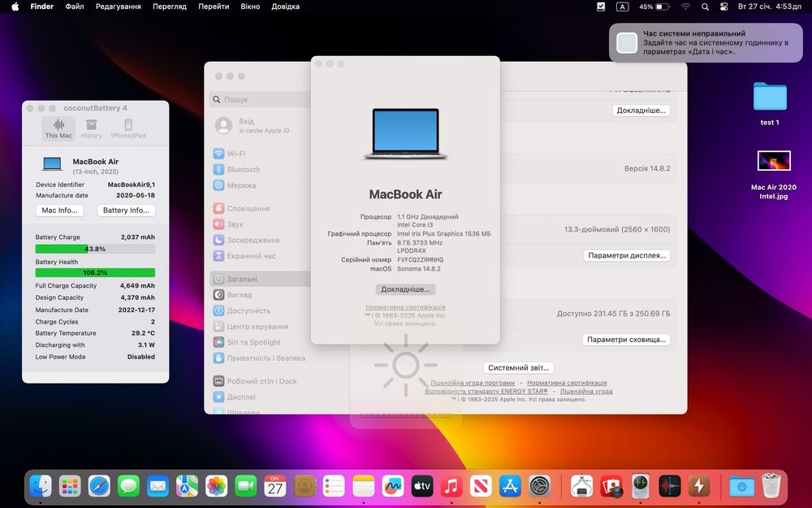Open Launchpad from the Dock
The width and height of the screenshot is (812, 508).
point(70,486)
